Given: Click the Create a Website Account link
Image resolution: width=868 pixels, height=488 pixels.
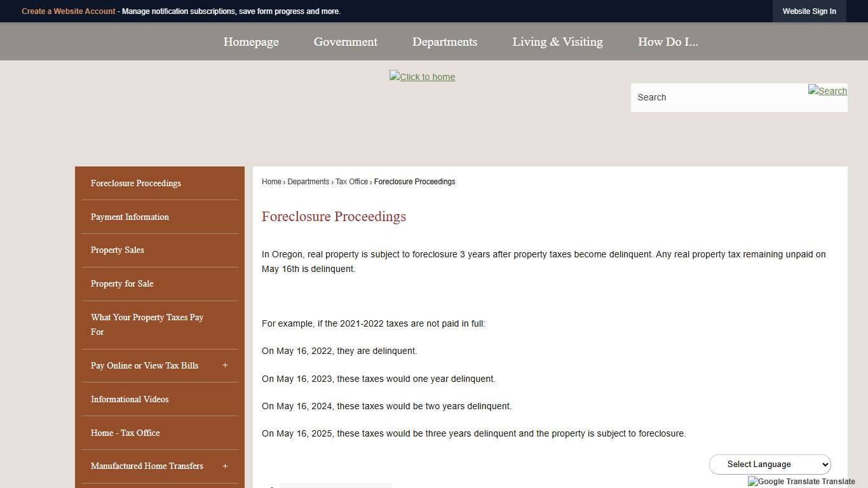Looking at the screenshot, I should coord(68,11).
